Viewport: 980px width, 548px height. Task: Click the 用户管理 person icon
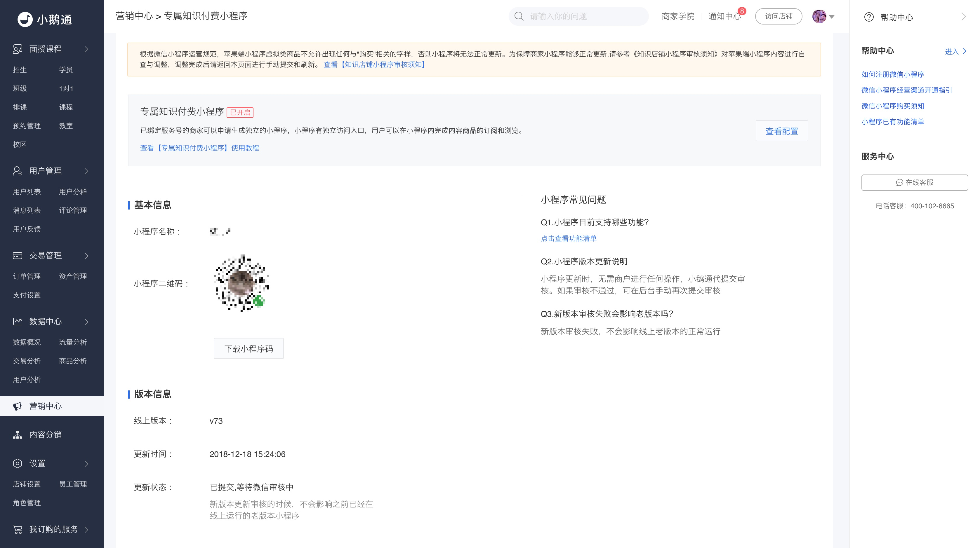coord(18,171)
